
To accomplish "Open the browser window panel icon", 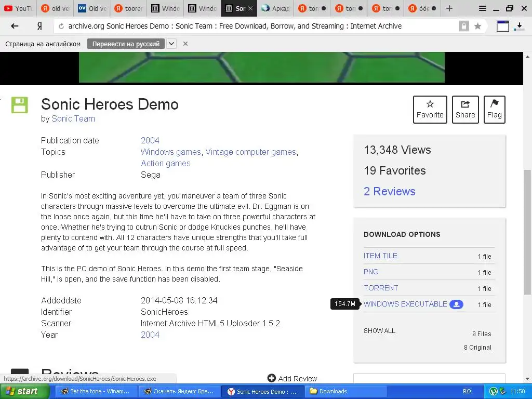I will 503,26.
